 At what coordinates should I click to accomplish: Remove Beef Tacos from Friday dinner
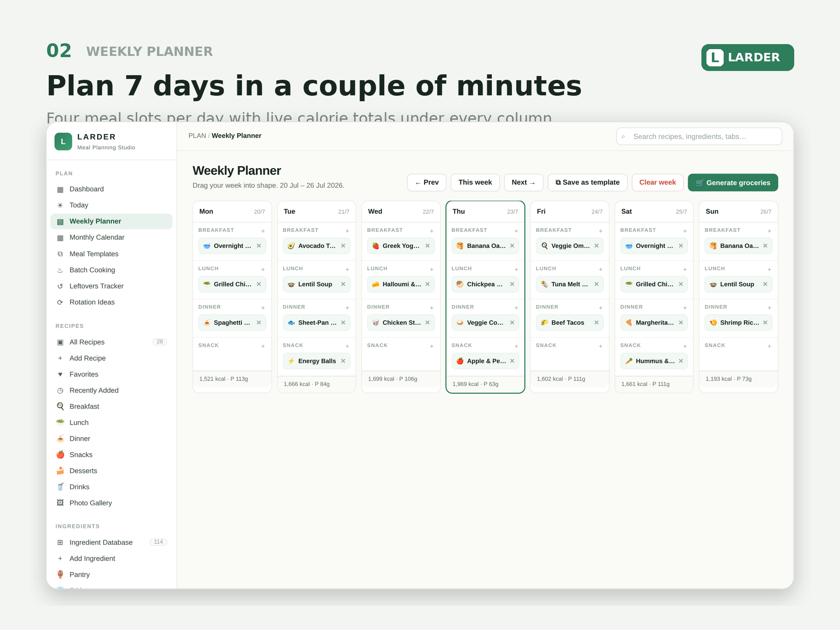(596, 323)
